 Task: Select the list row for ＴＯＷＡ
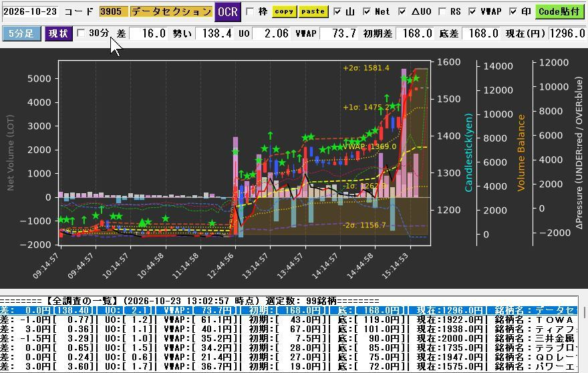click(289, 320)
